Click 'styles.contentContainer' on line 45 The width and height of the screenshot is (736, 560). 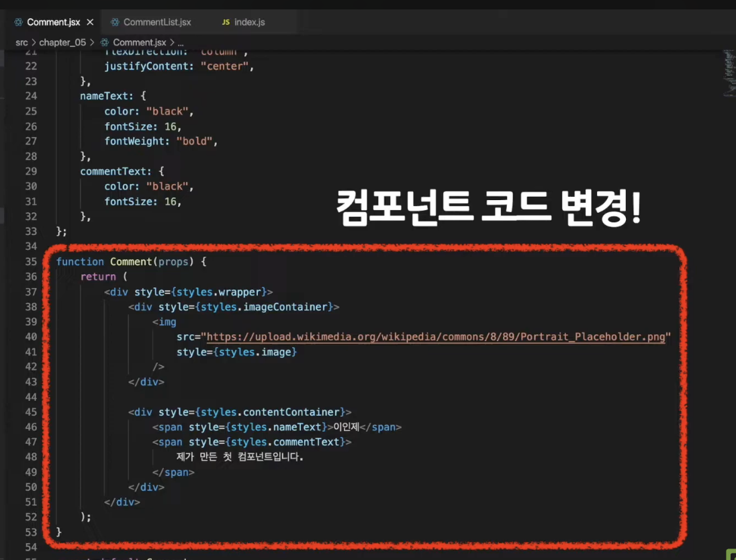(x=271, y=412)
